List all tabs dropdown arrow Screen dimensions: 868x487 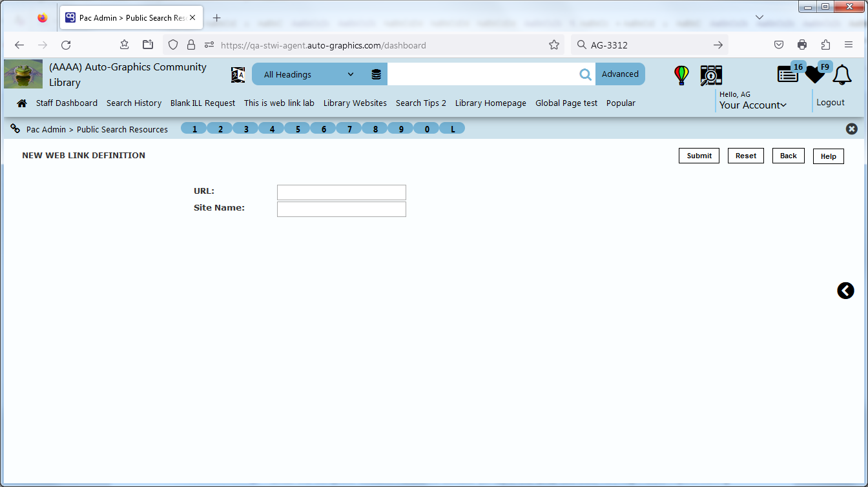pos(759,17)
